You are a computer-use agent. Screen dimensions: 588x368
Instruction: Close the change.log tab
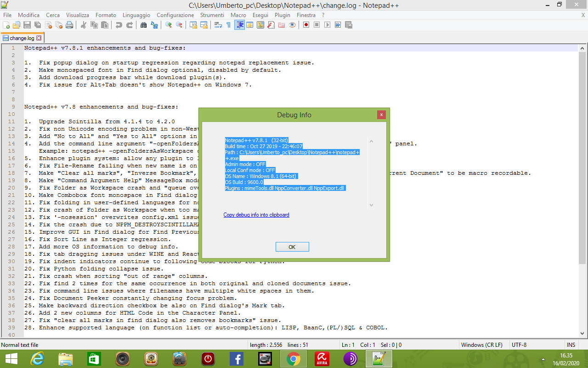click(x=39, y=38)
